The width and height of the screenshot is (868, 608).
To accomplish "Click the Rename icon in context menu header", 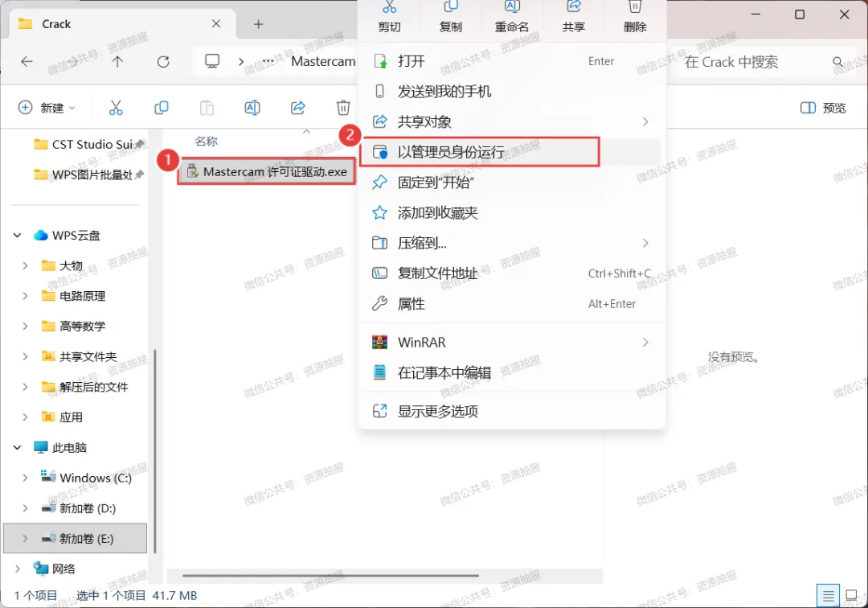I will (512, 7).
